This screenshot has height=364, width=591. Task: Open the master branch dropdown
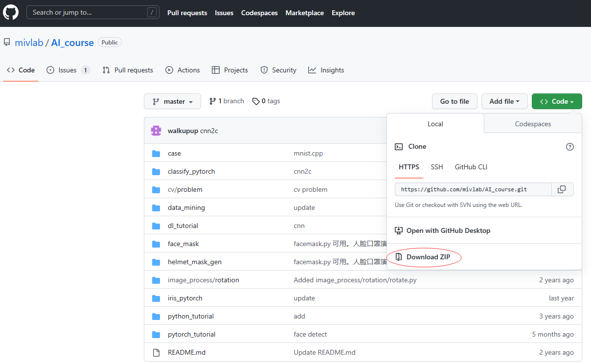coord(172,101)
